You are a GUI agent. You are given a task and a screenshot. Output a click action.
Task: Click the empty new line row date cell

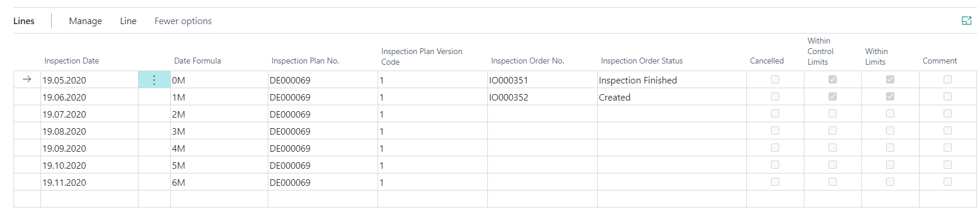pyautogui.click(x=89, y=199)
